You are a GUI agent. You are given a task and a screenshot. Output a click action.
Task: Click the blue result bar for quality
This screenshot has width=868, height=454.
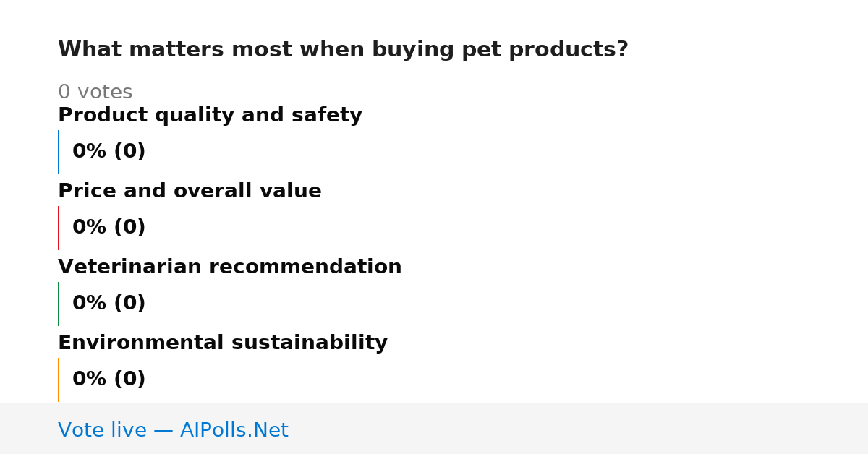coord(58,152)
